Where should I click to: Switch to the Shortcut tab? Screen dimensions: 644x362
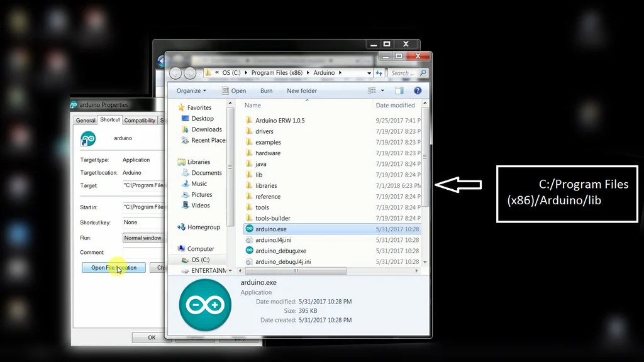110,119
